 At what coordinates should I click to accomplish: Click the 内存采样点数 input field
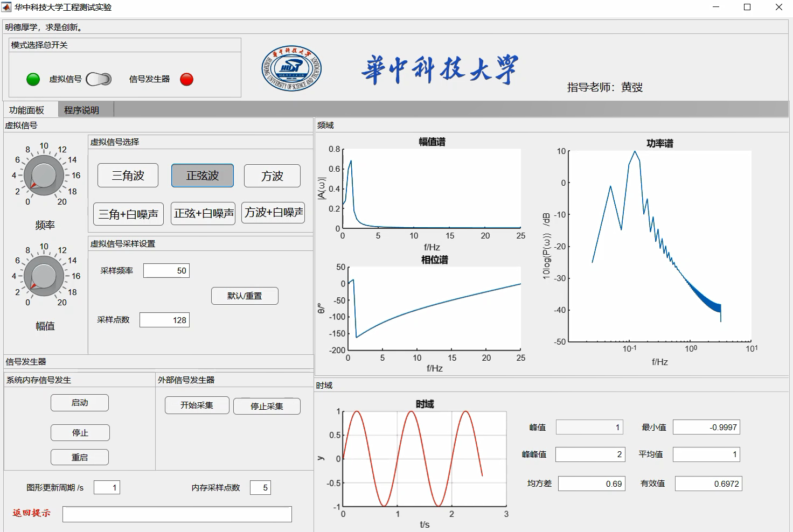[x=260, y=487]
